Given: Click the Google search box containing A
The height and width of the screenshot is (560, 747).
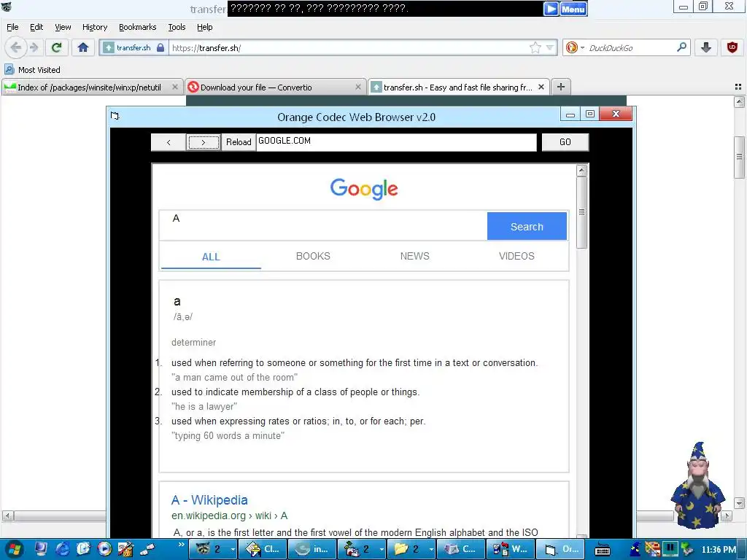Looking at the screenshot, I should [323, 226].
